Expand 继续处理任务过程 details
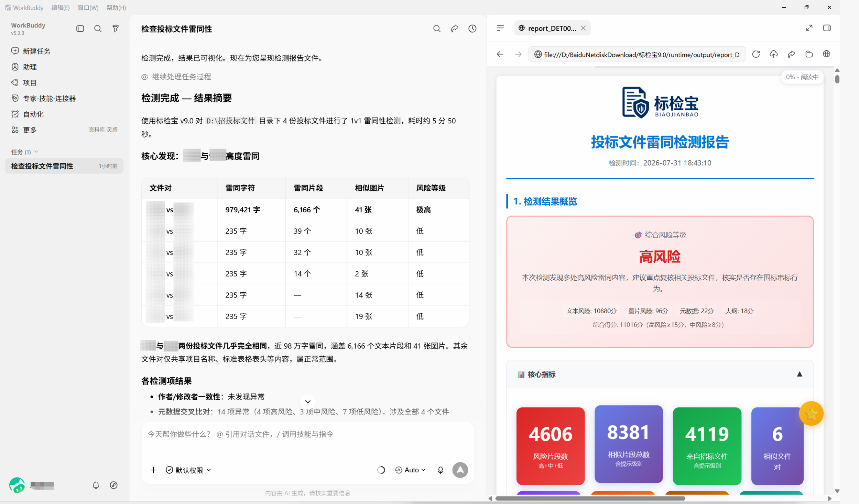 (x=176, y=77)
